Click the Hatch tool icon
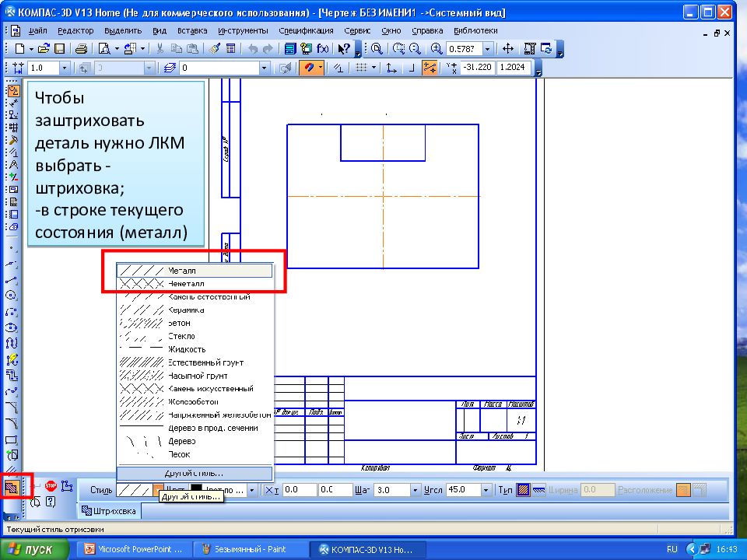The image size is (747, 560). (12, 487)
